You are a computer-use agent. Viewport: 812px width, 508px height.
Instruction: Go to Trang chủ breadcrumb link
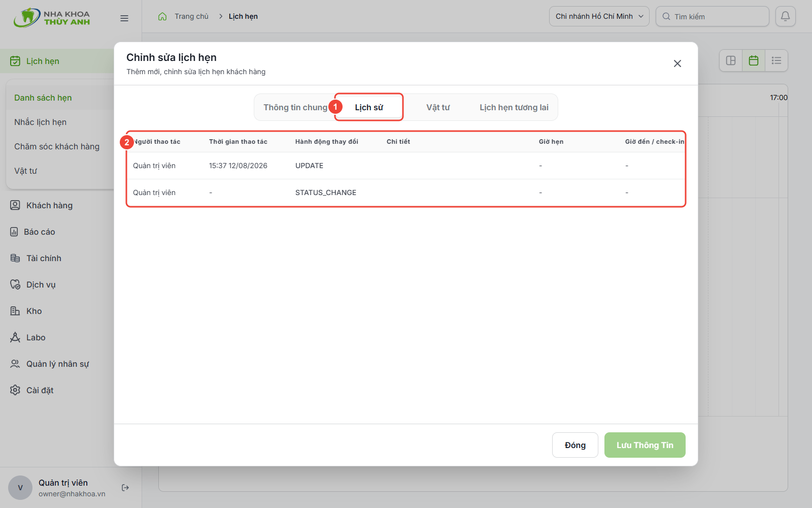tap(191, 16)
